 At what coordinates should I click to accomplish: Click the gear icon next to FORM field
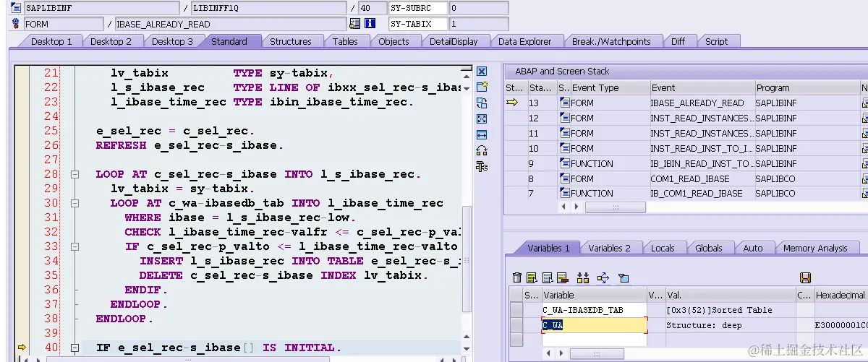click(16, 24)
